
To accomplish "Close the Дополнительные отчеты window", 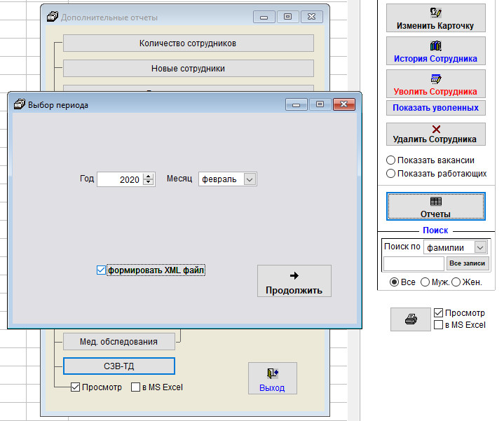I will click(x=312, y=17).
